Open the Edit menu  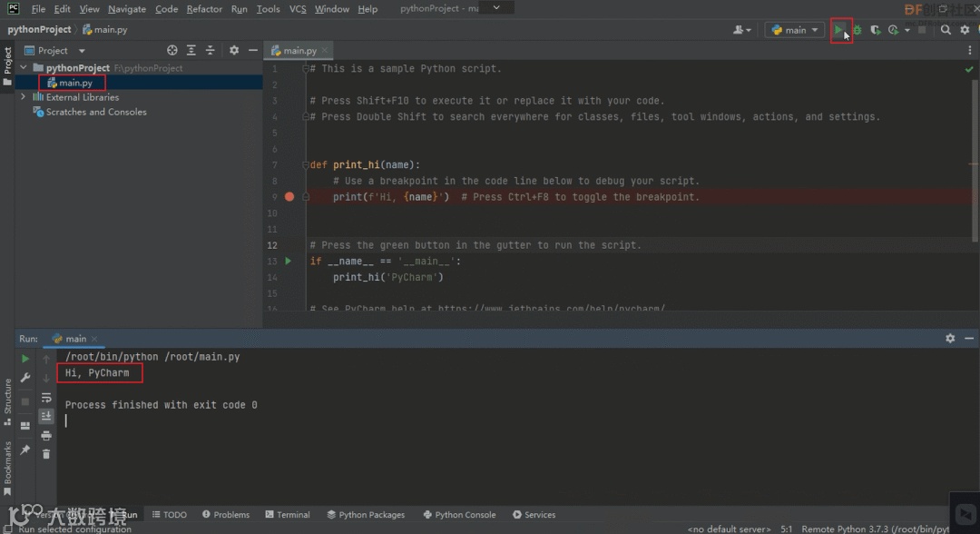(62, 9)
